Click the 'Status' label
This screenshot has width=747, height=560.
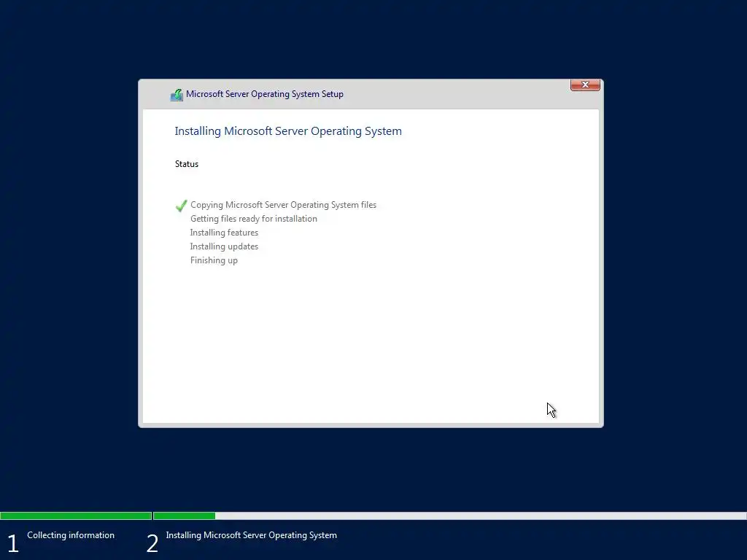(186, 164)
